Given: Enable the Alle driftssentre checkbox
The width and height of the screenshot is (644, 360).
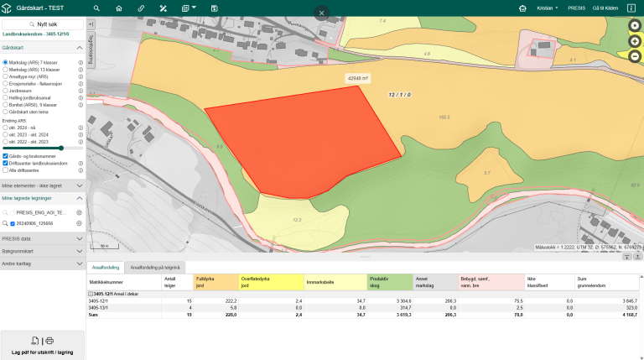Looking at the screenshot, I should coord(6,170).
